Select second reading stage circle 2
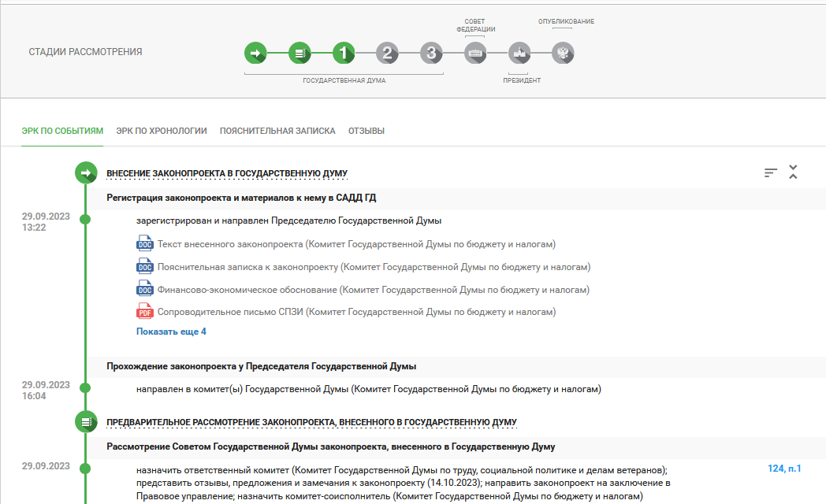This screenshot has width=826, height=504. [387, 53]
